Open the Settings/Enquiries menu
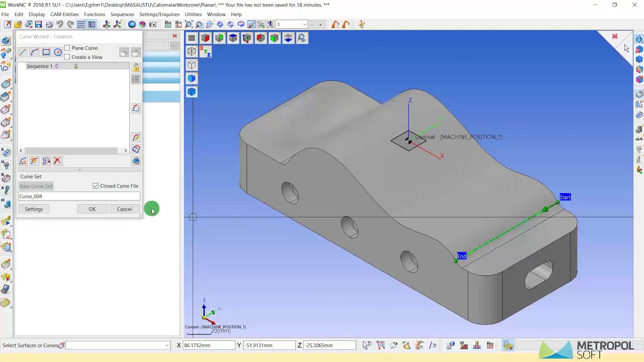 [x=159, y=14]
